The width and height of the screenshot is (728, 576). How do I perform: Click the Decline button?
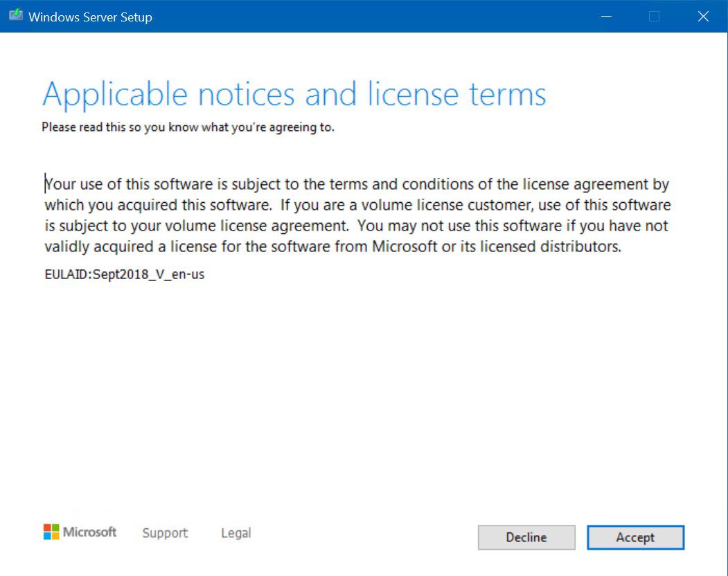coord(526,537)
